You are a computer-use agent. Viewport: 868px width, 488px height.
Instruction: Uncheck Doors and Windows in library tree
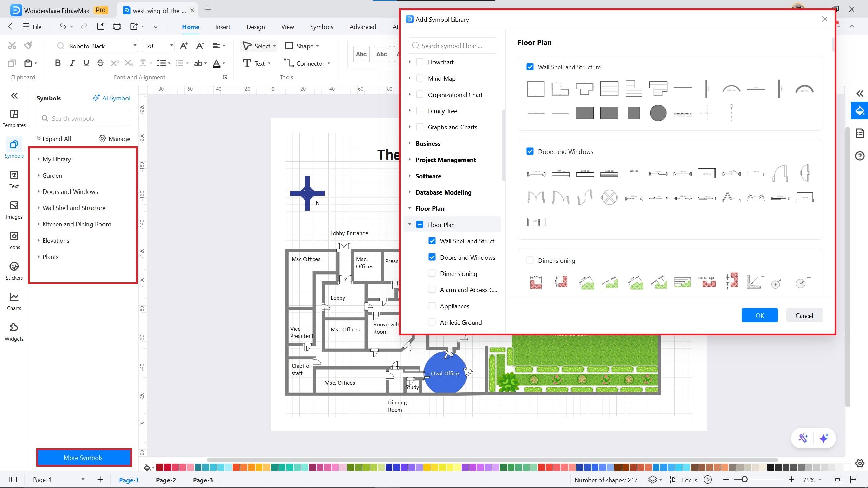coord(432,257)
